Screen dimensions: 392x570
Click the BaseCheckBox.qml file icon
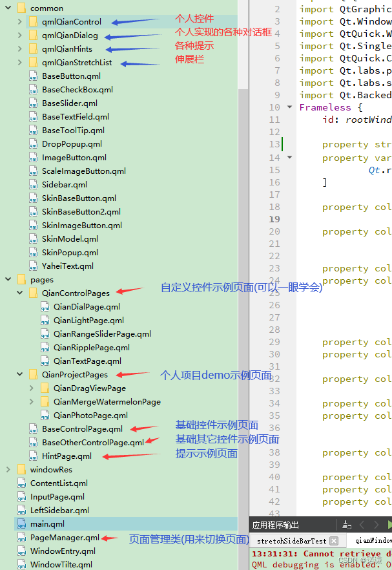(34, 89)
